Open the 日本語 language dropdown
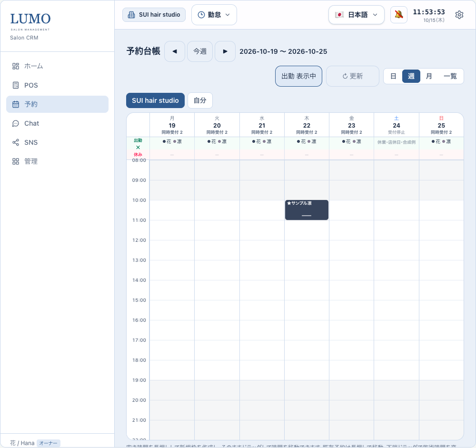This screenshot has height=448, width=476. tap(357, 15)
